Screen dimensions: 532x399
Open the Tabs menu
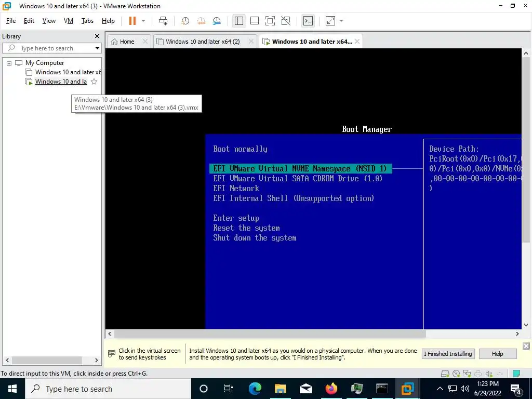[x=87, y=21]
